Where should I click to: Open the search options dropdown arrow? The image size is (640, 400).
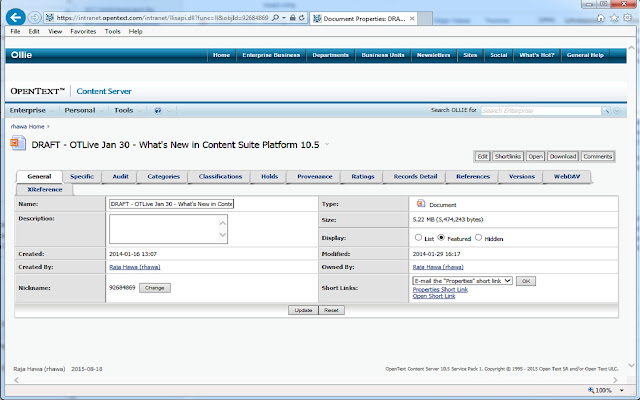[617, 111]
